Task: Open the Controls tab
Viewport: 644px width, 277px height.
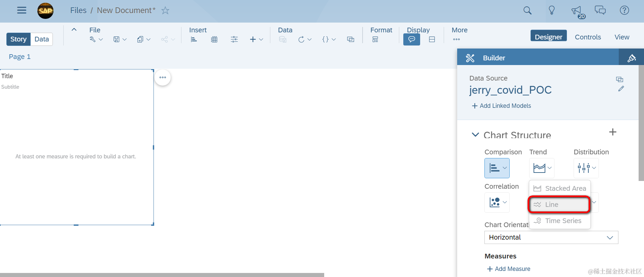Action: coord(588,37)
